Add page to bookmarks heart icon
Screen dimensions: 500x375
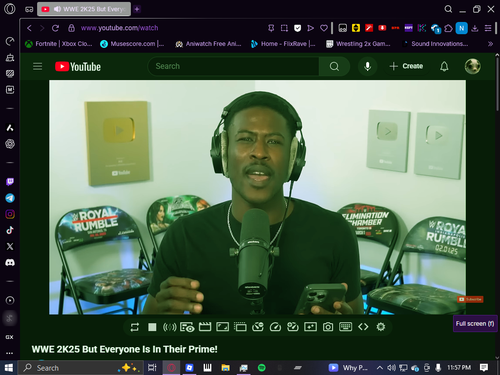pyautogui.click(x=324, y=28)
